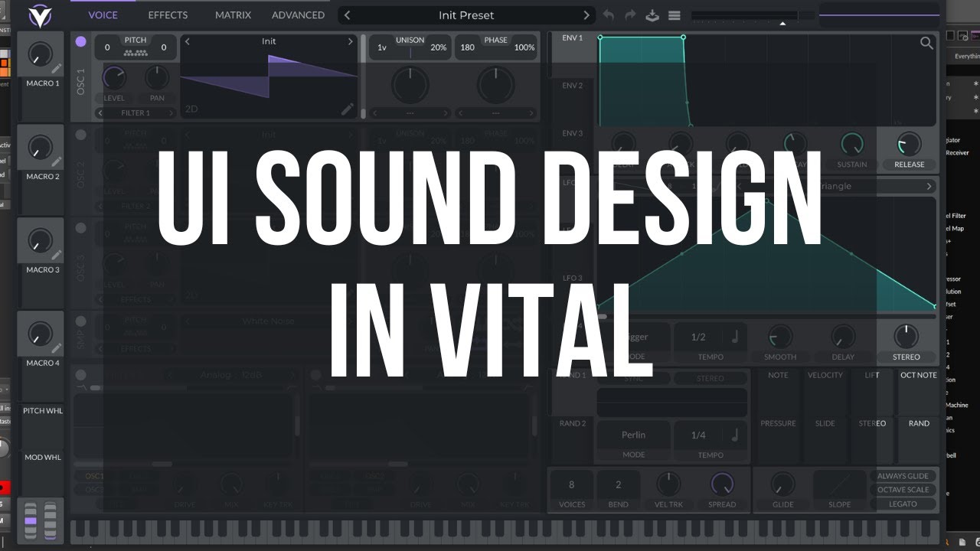Screen dimensions: 980x551
Task: Click the magnifier icon in the envelope display
Action: pos(926,44)
